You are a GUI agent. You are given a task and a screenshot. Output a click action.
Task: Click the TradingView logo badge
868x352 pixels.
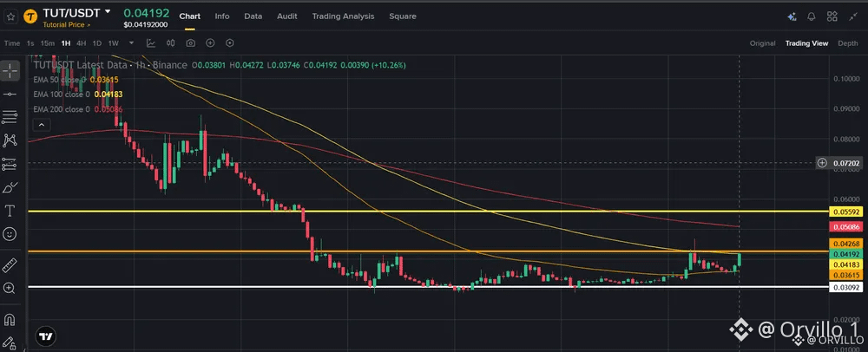click(x=47, y=336)
